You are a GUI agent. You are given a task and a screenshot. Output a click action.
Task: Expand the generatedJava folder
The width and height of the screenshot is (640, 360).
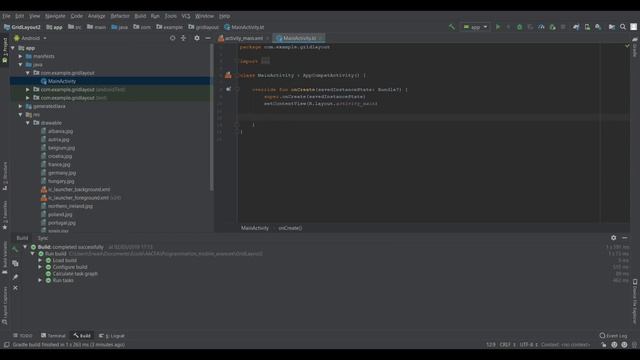click(x=20, y=106)
